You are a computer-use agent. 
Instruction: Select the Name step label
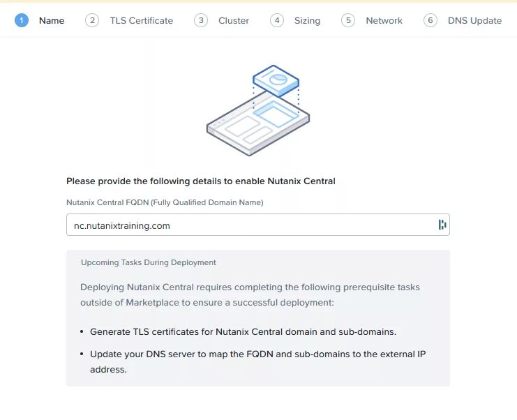click(x=52, y=21)
